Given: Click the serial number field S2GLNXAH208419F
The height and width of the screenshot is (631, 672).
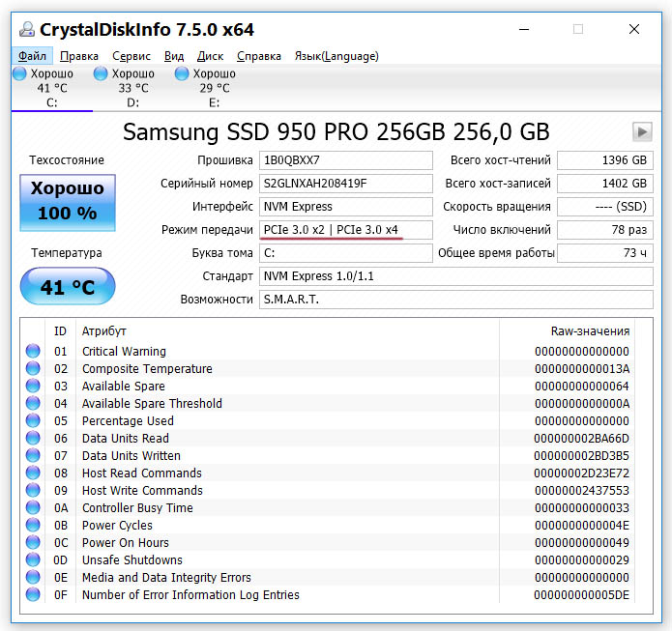Looking at the screenshot, I should [x=345, y=184].
